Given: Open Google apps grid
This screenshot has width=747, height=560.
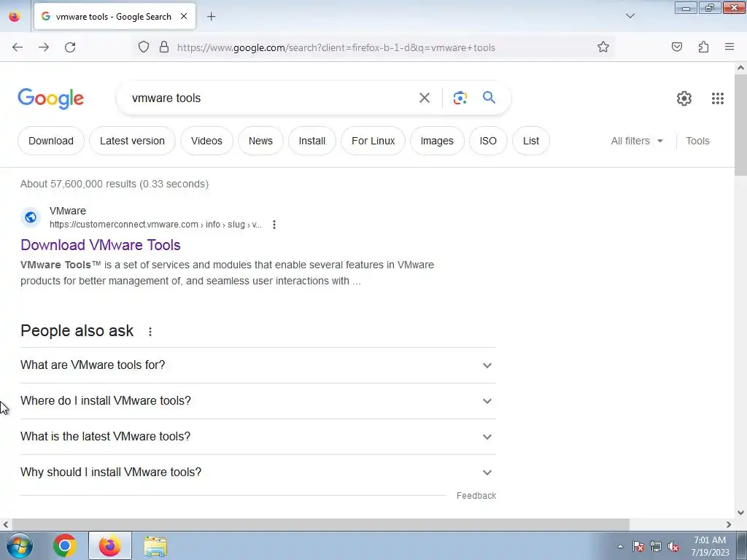Looking at the screenshot, I should 718,98.
